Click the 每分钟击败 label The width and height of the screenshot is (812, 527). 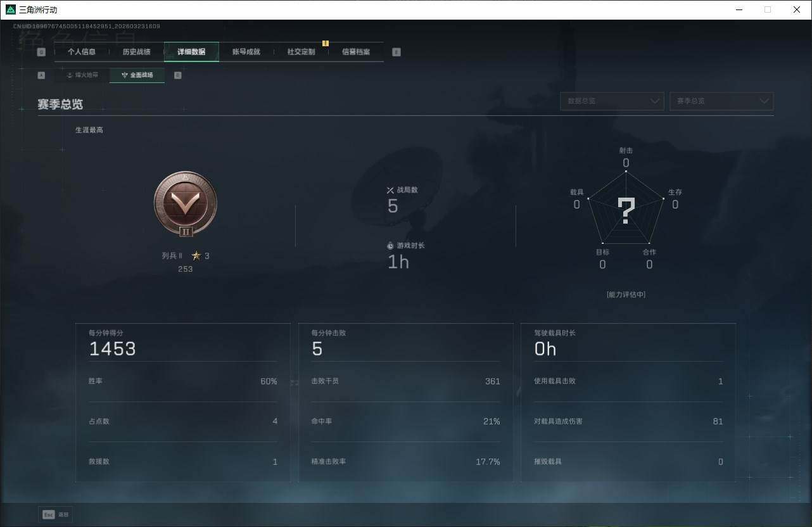(328, 333)
